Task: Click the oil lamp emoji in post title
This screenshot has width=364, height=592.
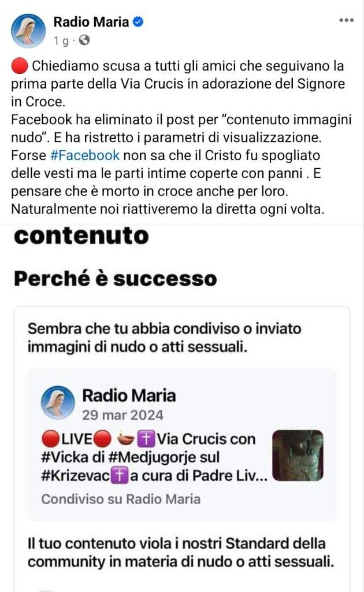Action: click(x=125, y=439)
